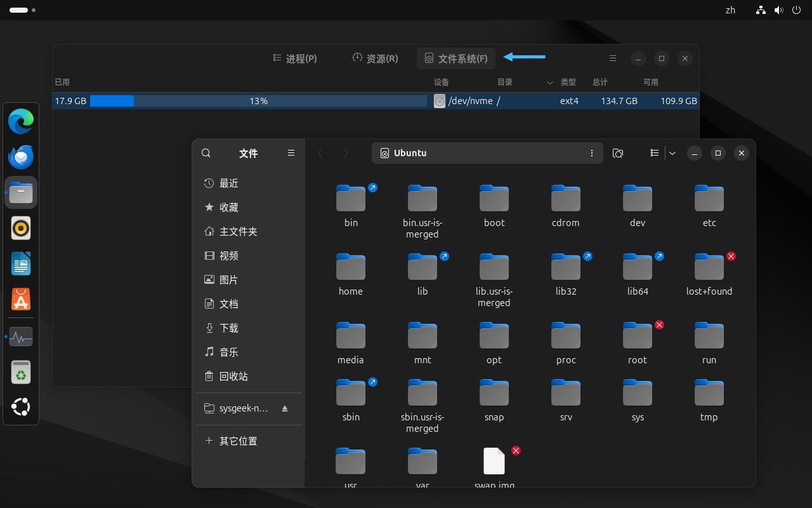812x508 pixels.
Task: Toggle the search in Files
Action: coord(206,152)
